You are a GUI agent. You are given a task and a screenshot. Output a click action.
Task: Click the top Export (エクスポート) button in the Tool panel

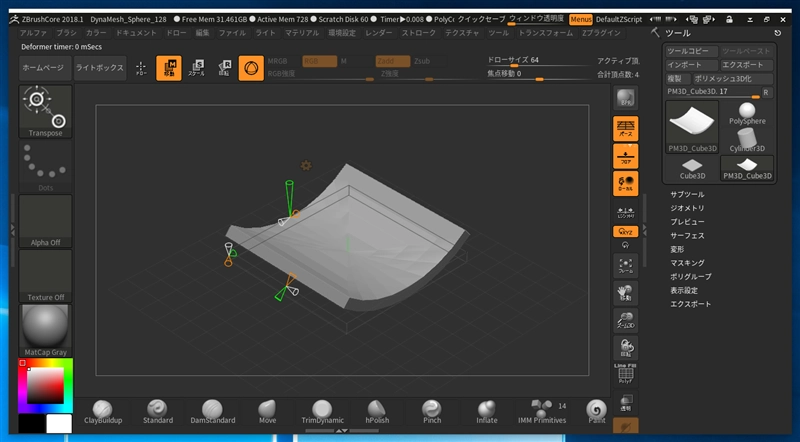tap(746, 65)
